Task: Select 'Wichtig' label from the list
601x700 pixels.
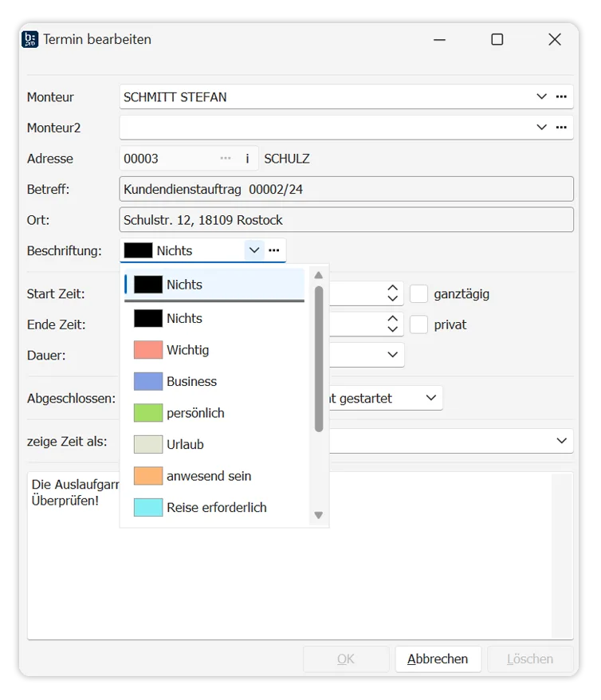Action: click(x=187, y=350)
